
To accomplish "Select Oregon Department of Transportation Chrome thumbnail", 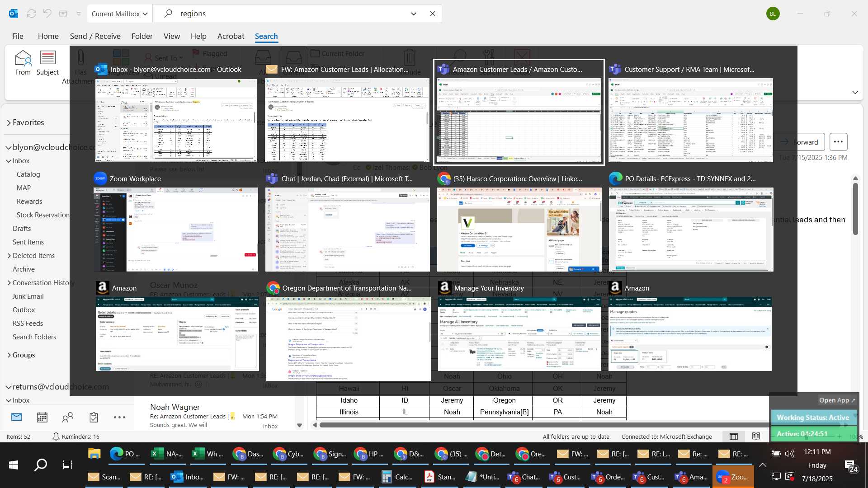I will coord(348,331).
